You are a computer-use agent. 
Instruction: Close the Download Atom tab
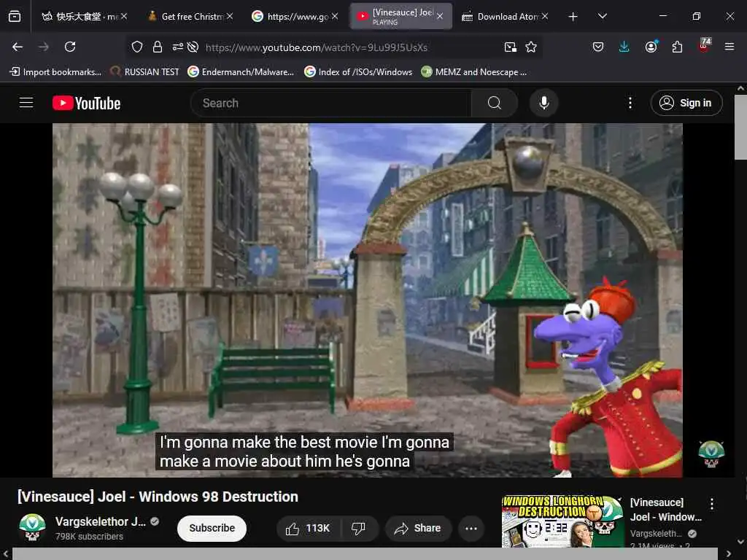pos(544,16)
